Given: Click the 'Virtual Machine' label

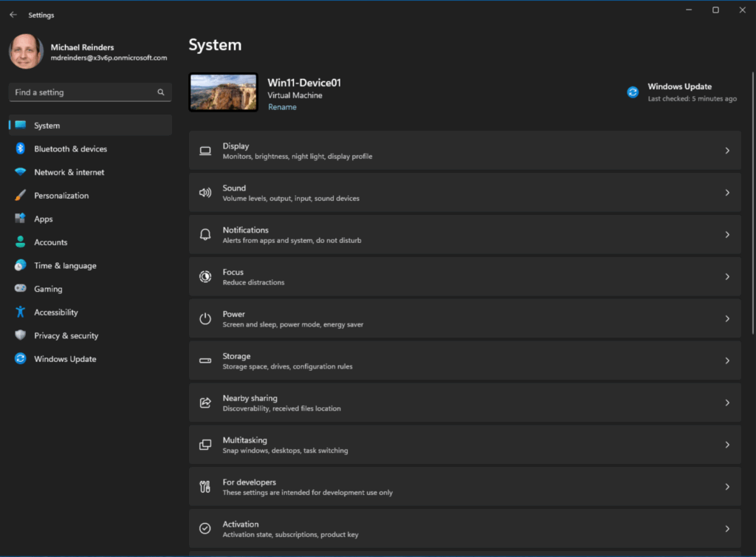Looking at the screenshot, I should tap(295, 95).
